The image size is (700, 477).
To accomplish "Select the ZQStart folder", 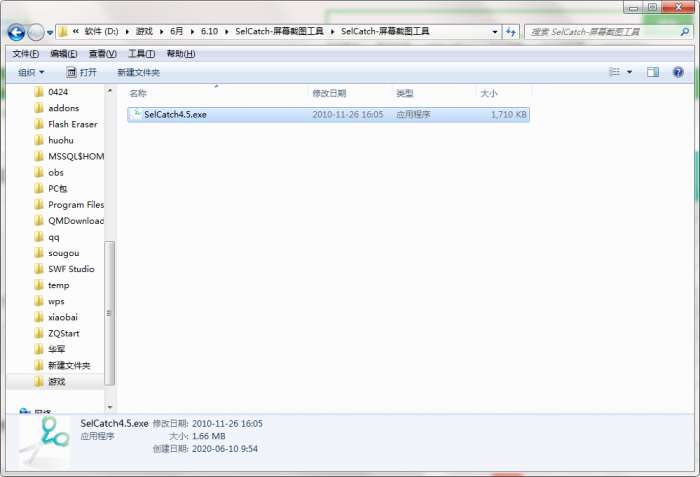I will pyautogui.click(x=63, y=333).
